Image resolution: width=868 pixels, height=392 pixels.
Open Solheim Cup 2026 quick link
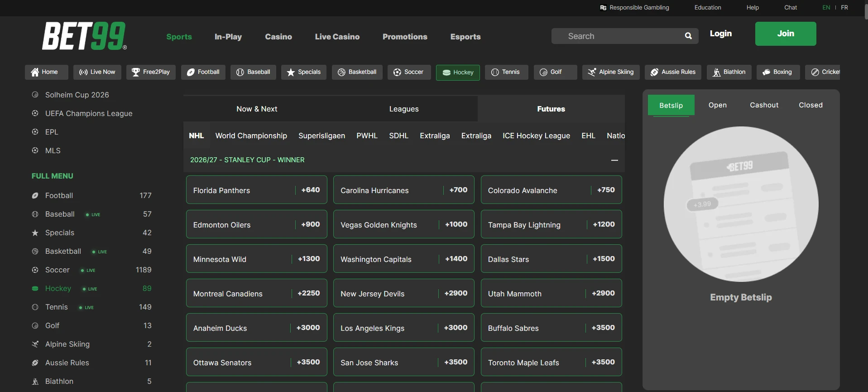click(77, 95)
